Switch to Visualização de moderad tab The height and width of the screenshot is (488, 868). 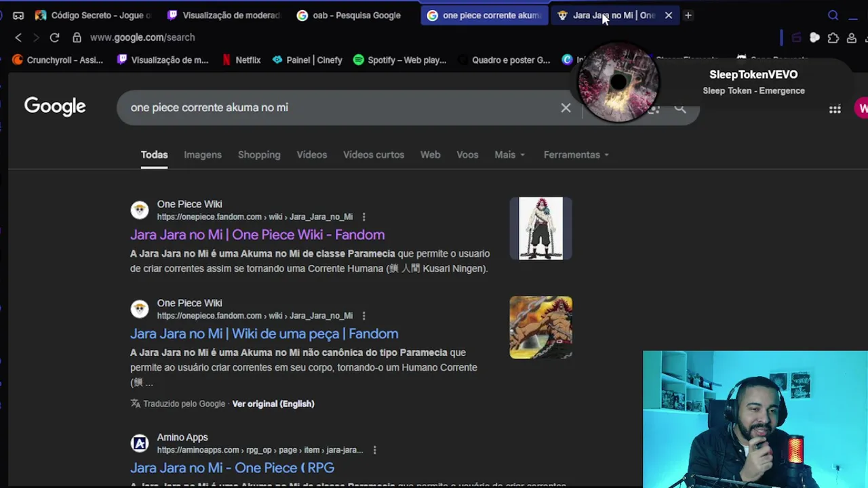[x=224, y=15]
